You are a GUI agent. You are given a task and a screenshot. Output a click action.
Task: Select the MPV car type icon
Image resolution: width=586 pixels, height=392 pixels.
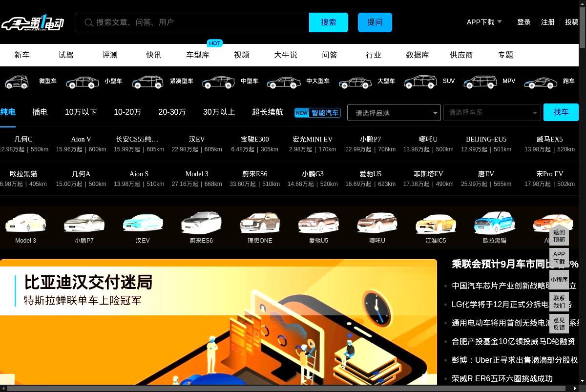tap(480, 82)
